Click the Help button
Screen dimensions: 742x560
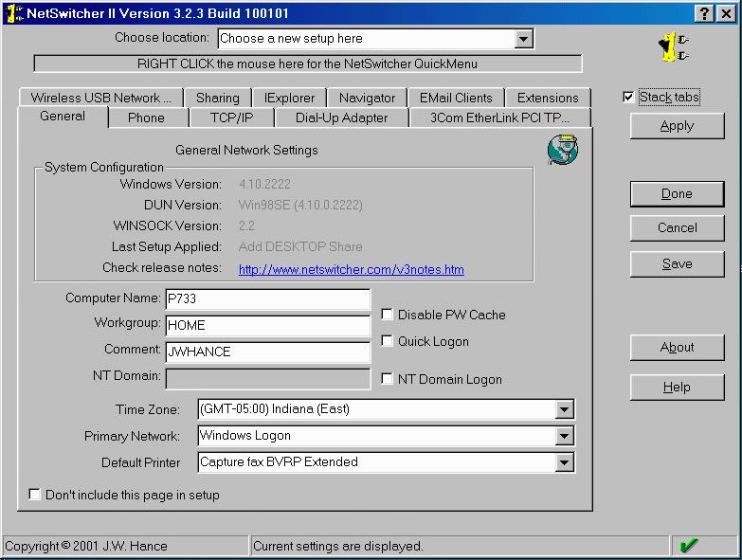tap(677, 387)
